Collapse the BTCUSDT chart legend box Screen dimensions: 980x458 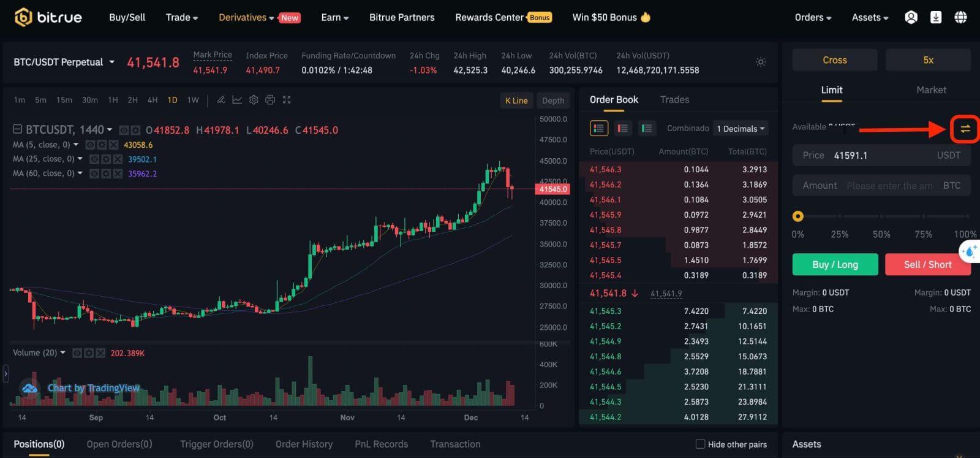[17, 129]
